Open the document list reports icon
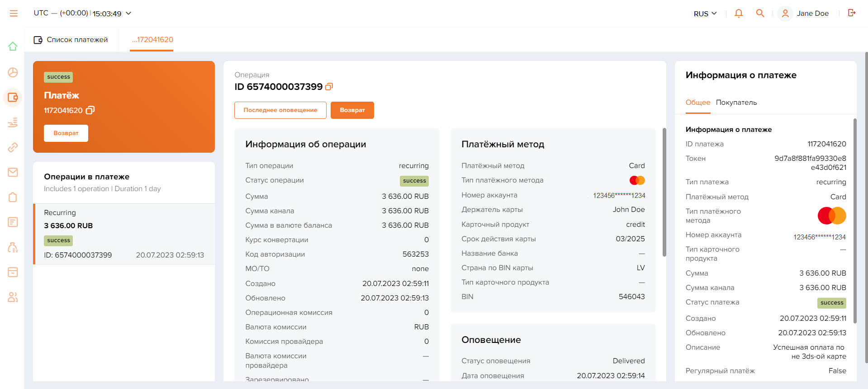Image resolution: width=868 pixels, height=389 pixels. pyautogui.click(x=13, y=222)
